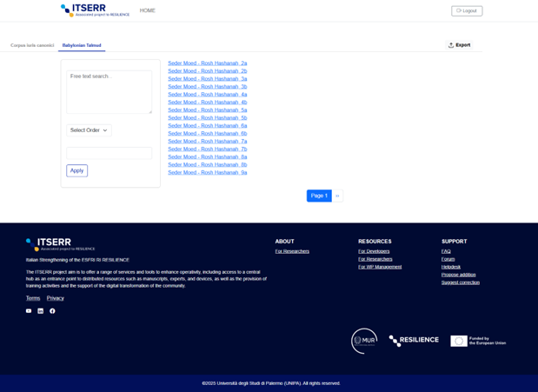Click the ITSERR logo in footer
Image resolution: width=538 pixels, height=392 pixels.
[x=60, y=243]
